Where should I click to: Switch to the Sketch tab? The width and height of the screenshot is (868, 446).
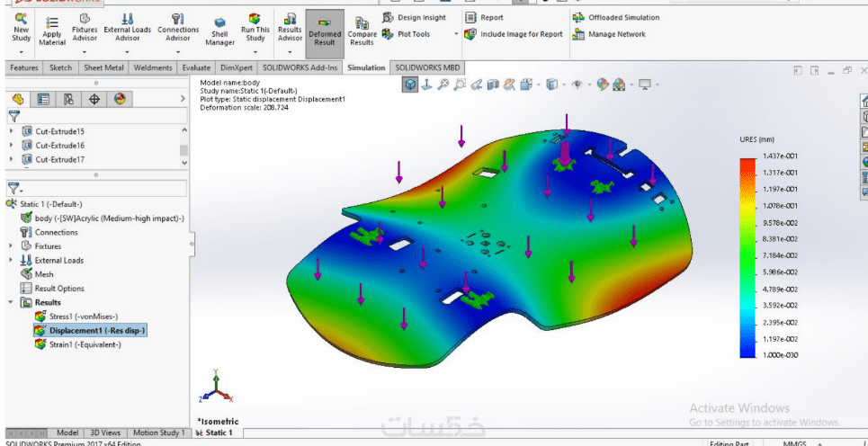click(x=61, y=67)
